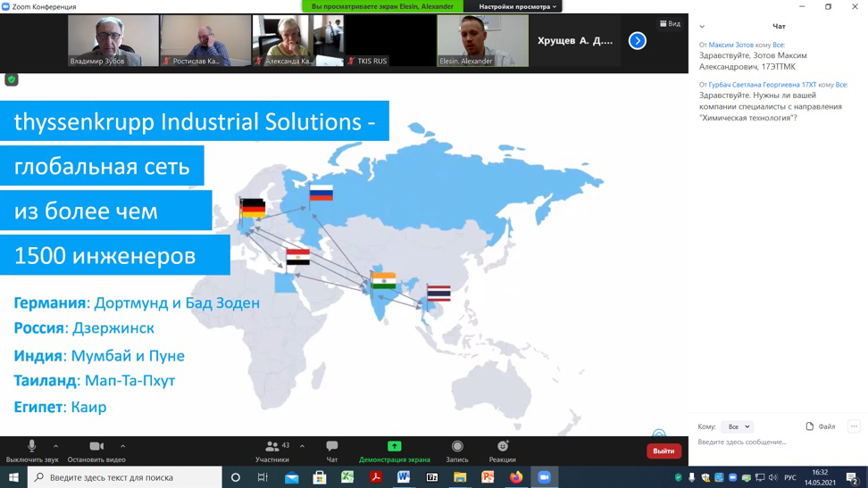This screenshot has width=868, height=488.
Task: Launch Mail app from taskbar
Action: coord(292,477)
